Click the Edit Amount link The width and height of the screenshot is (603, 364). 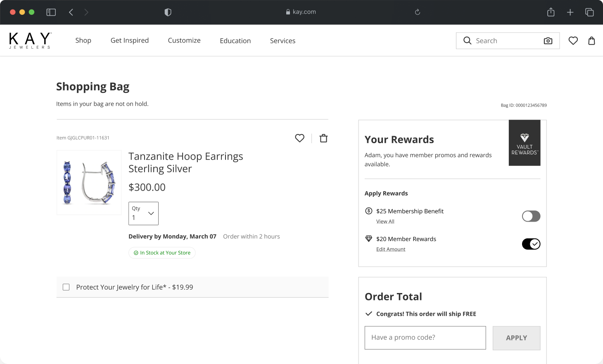391,249
